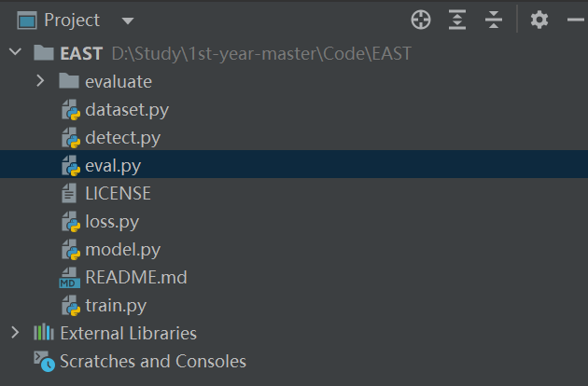
Task: Expand the evaluate folder
Action: point(40,81)
